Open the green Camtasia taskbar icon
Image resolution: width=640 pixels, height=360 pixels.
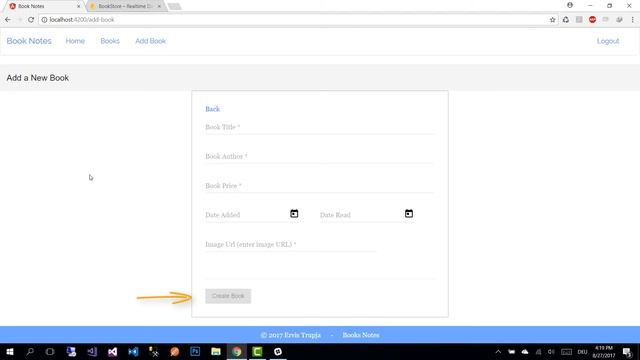pos(257,351)
